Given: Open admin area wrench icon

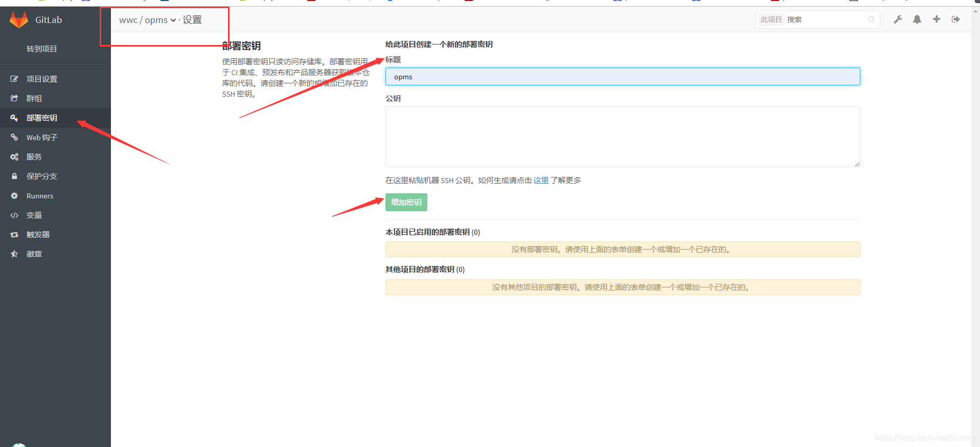Looking at the screenshot, I should pyautogui.click(x=898, y=19).
